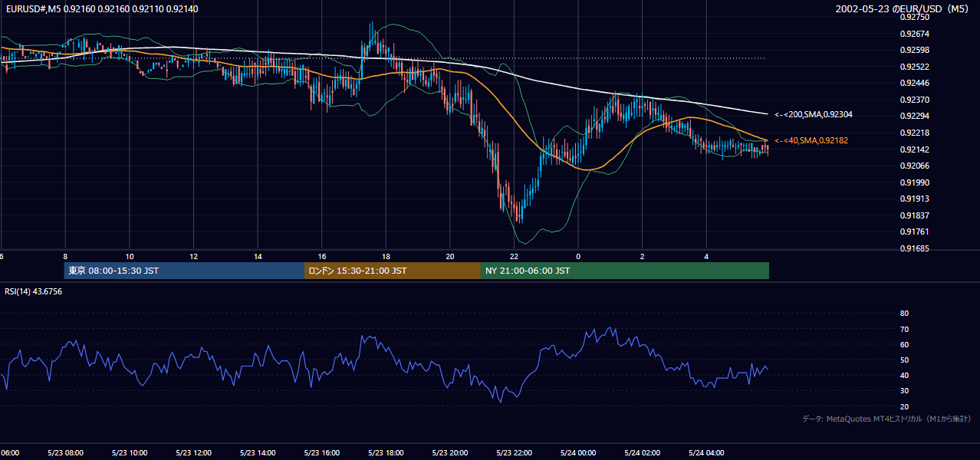Click the 5/24 02:00 date axis label
The image size is (980, 460).
(643, 452)
